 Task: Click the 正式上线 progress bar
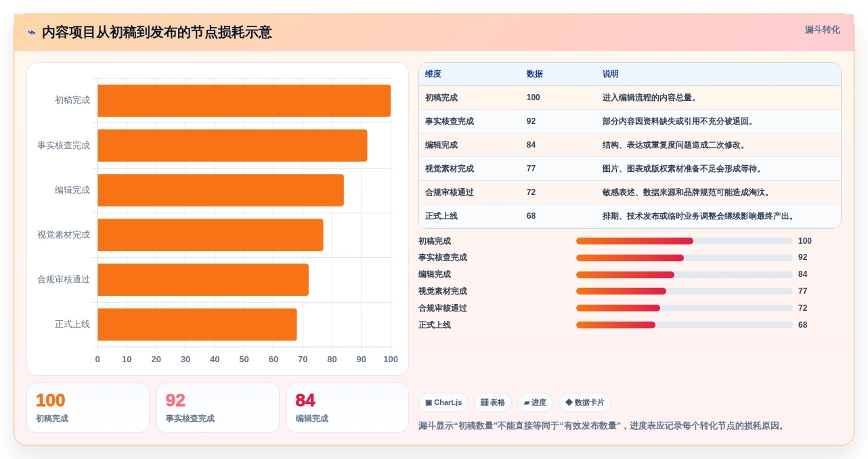(684, 325)
